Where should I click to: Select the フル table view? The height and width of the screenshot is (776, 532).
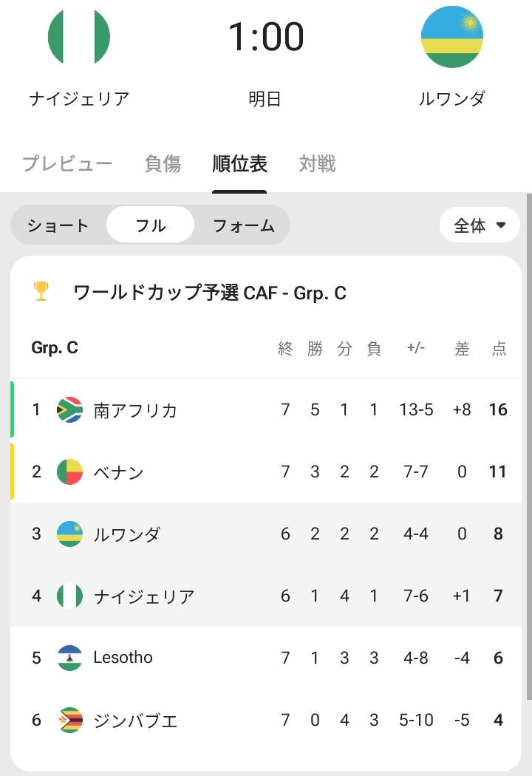pyautogui.click(x=151, y=225)
